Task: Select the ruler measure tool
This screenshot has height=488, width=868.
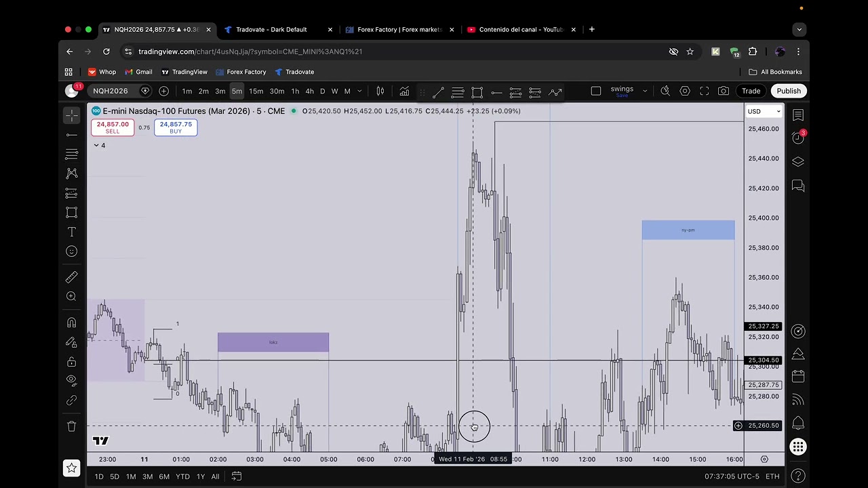Action: pos(71,277)
